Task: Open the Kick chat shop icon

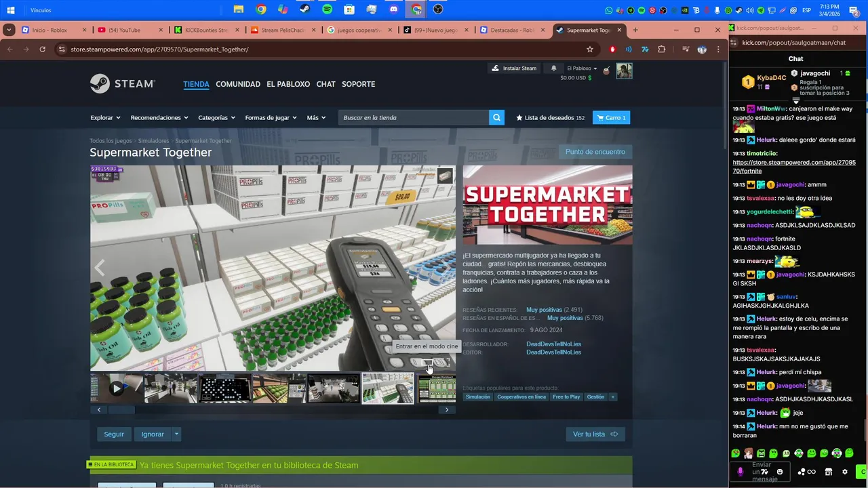Action: (x=828, y=472)
